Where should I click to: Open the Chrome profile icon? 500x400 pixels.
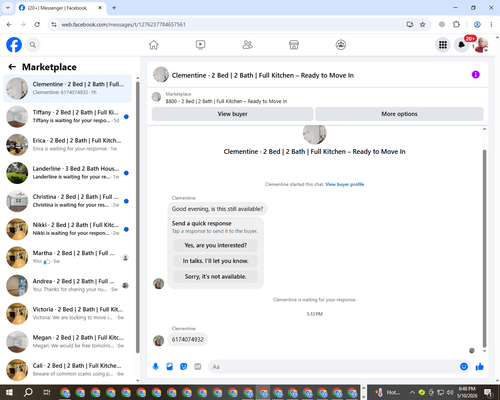477,24
